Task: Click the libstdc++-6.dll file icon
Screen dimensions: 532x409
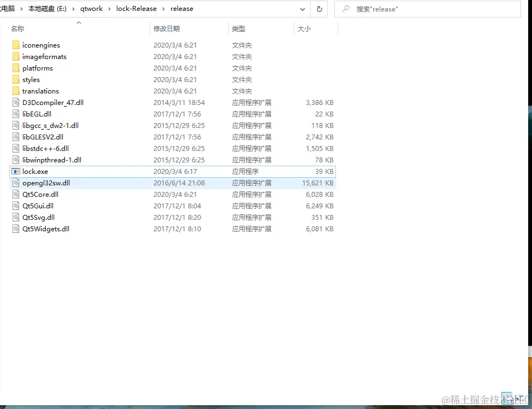Action: 16,148
